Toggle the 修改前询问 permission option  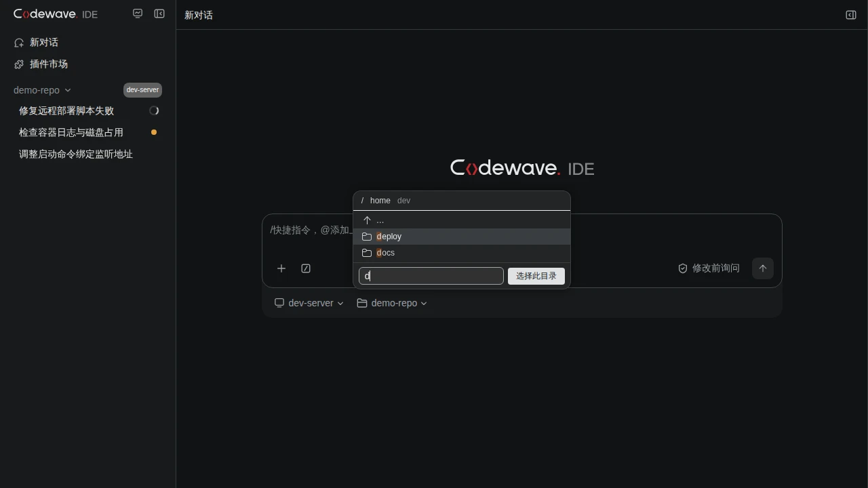click(x=709, y=268)
